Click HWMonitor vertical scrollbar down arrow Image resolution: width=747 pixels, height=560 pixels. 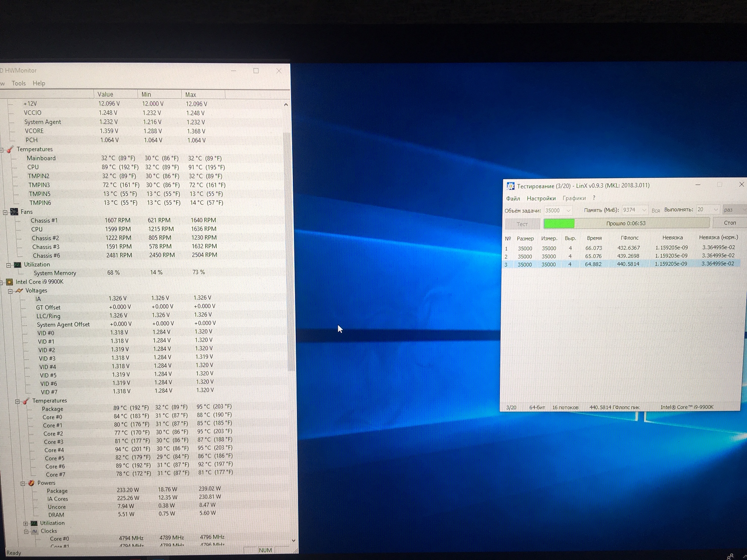(x=293, y=540)
